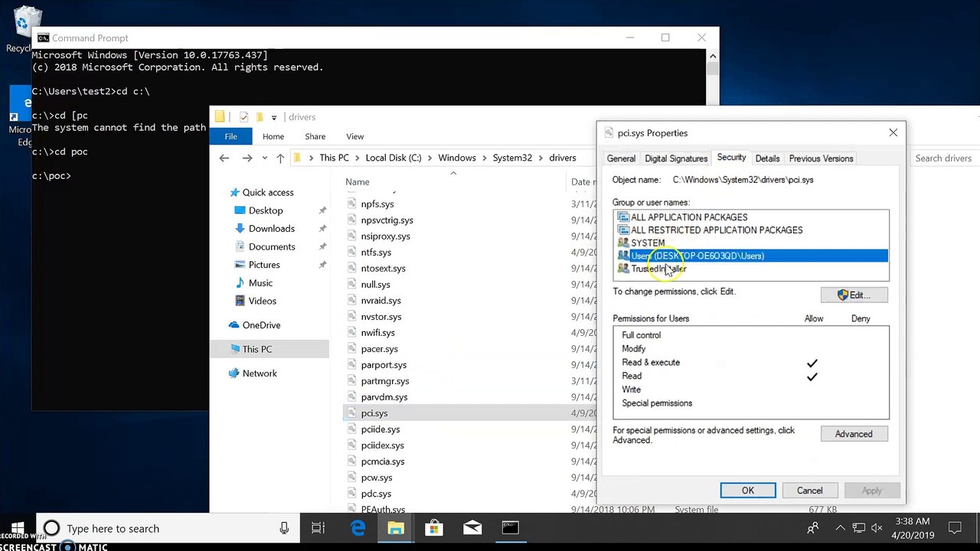The height and width of the screenshot is (551, 980).
Task: Show hidden tray icons chevron
Action: [840, 528]
